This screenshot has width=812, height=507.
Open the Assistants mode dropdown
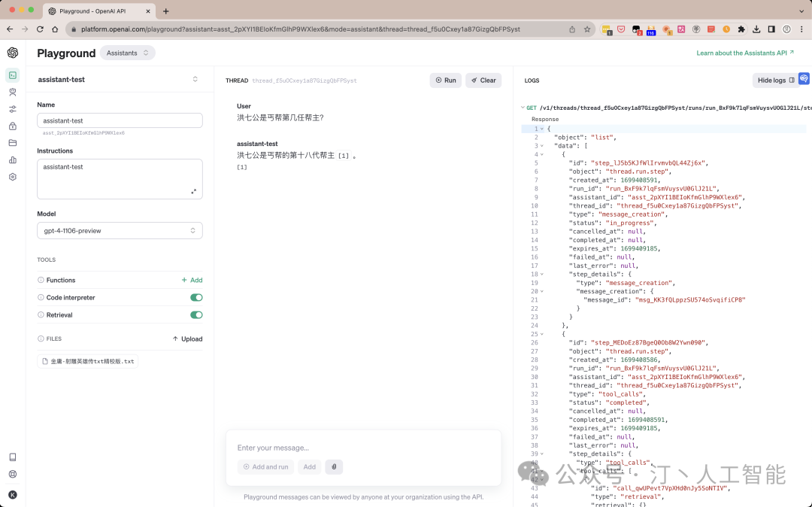coord(127,53)
